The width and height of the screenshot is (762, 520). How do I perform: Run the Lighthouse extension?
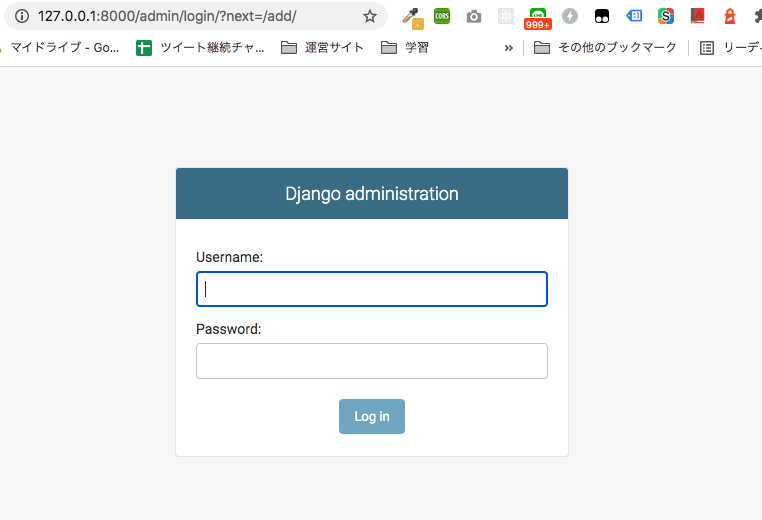(729, 16)
